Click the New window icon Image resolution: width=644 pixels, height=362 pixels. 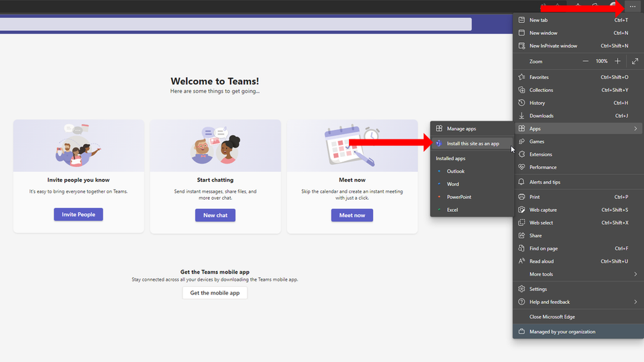[x=522, y=33]
